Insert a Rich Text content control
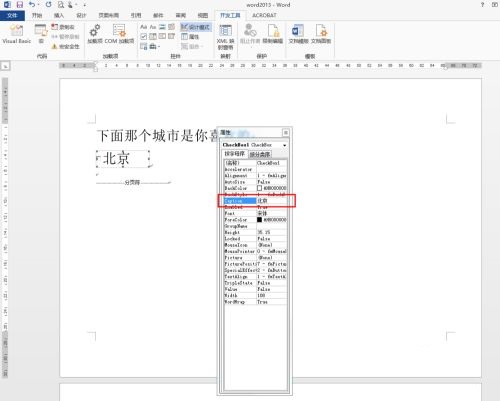The image size is (500, 401). click(144, 27)
